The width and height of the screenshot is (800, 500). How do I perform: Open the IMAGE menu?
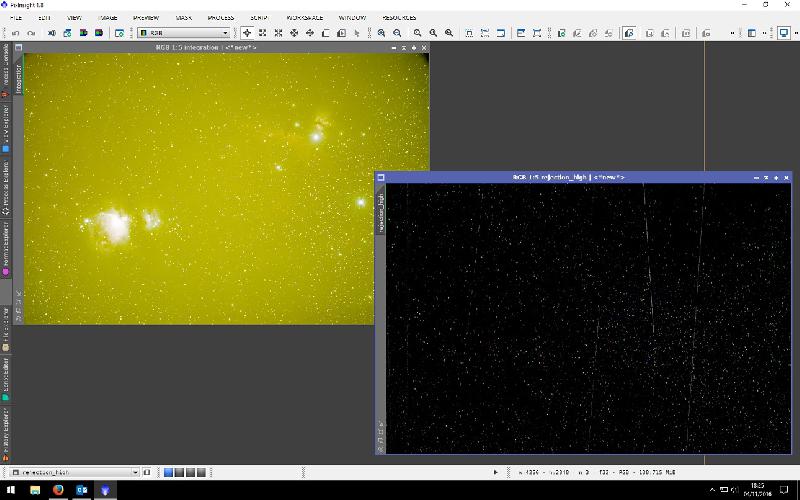[x=107, y=17]
